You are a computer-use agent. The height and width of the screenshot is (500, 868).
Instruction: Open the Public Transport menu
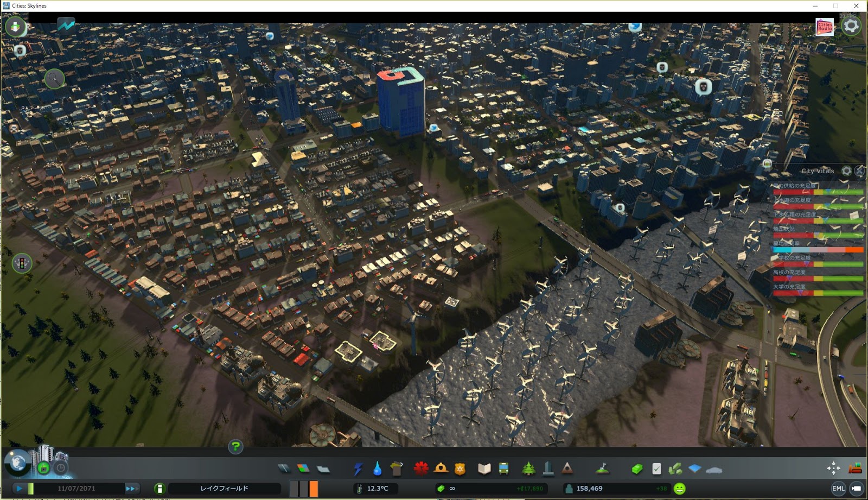(x=503, y=469)
